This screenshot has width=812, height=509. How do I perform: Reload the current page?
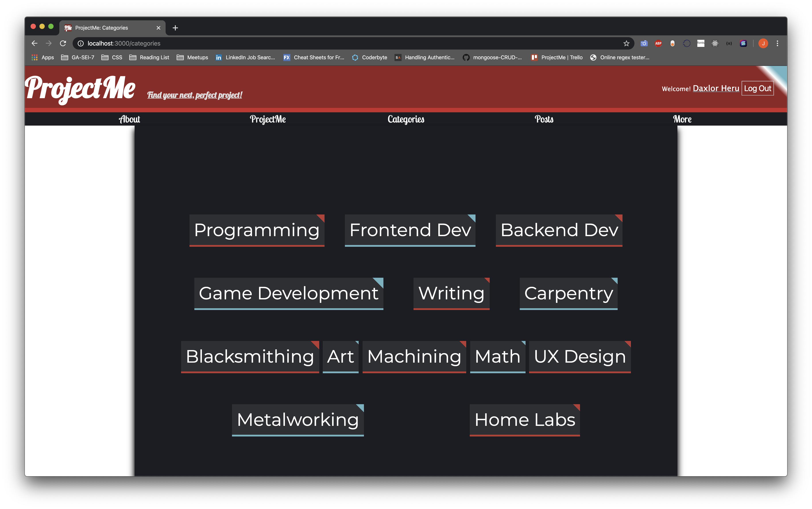pyautogui.click(x=63, y=43)
